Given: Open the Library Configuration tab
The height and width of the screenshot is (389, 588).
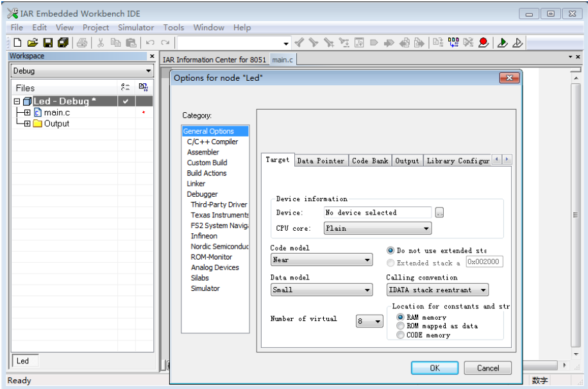Looking at the screenshot, I should pos(457,160).
